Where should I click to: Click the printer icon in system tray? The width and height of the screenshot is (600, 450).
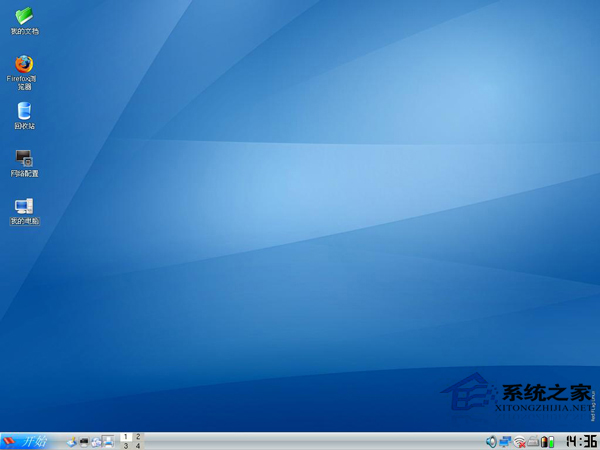(533, 441)
